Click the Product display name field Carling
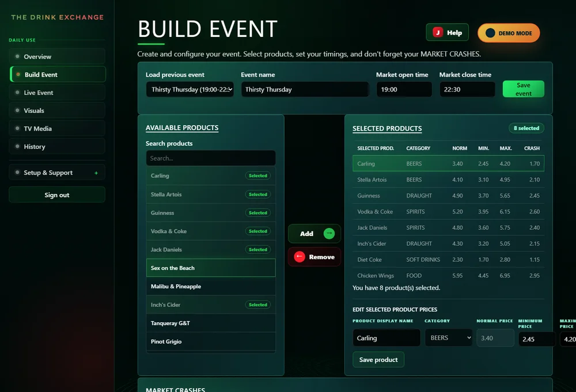 click(x=386, y=338)
